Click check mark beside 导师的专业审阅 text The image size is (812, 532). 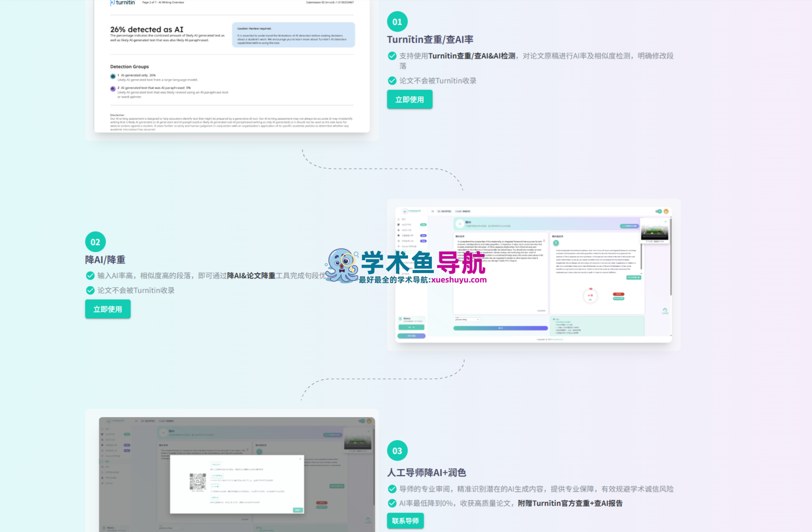pyautogui.click(x=392, y=489)
